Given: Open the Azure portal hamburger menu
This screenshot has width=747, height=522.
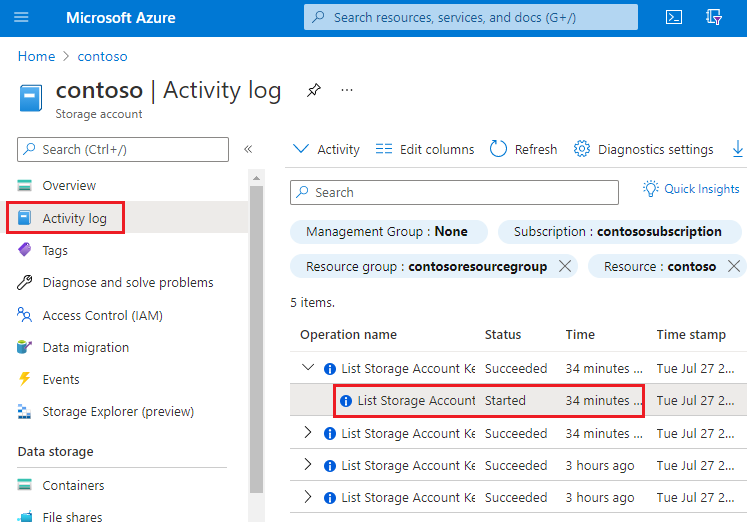Looking at the screenshot, I should click(x=22, y=18).
